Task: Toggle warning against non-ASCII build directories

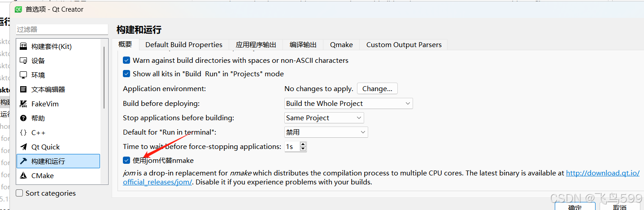Action: (x=126, y=60)
